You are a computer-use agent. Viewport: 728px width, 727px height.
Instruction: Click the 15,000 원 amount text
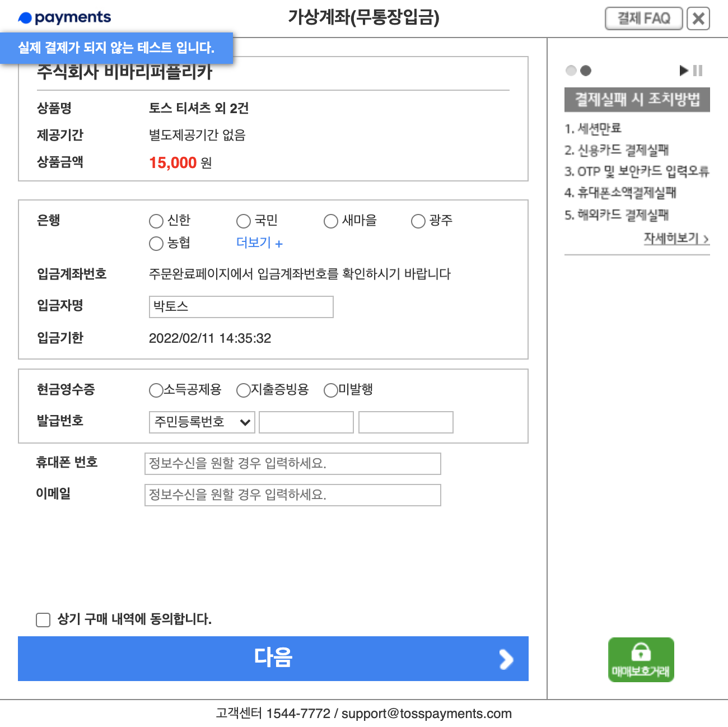click(x=180, y=163)
